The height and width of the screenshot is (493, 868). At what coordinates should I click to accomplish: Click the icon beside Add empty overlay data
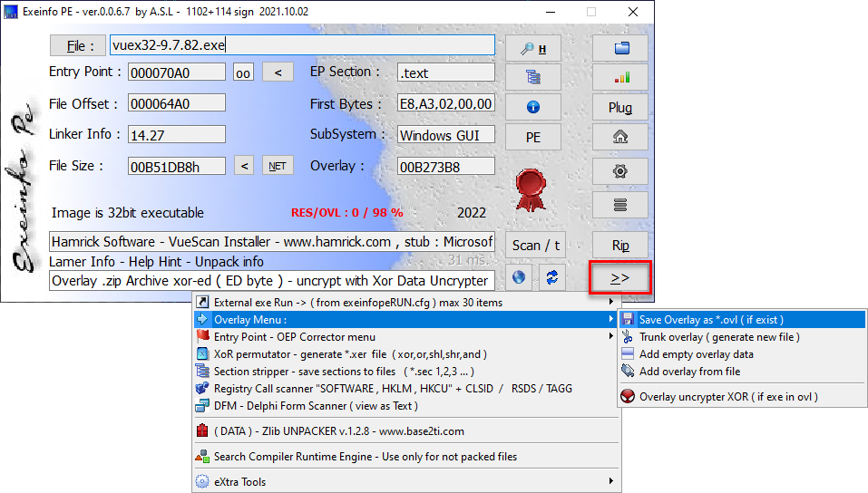pos(628,353)
